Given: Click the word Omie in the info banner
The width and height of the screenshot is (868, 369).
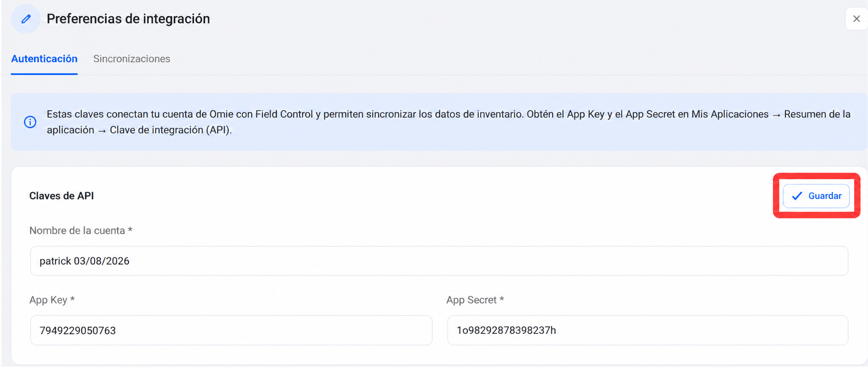Looking at the screenshot, I should [221, 114].
